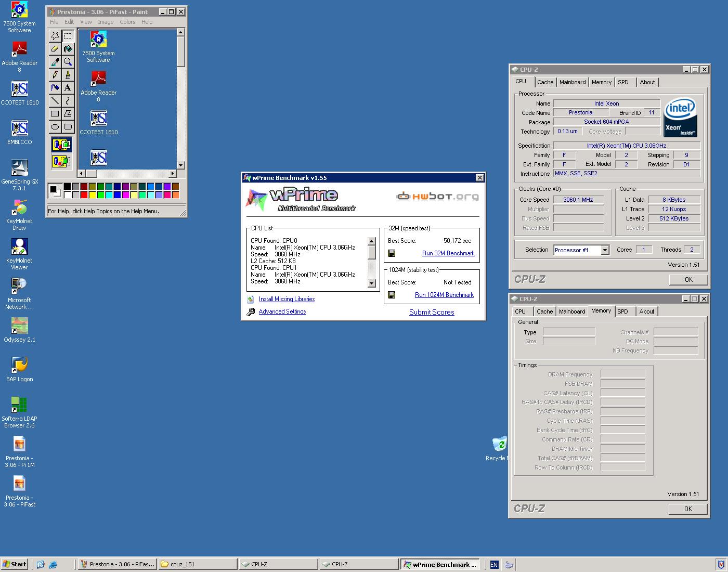Choose the yellow color swatch in Paint palette
728x572 pixels.
coord(93,195)
